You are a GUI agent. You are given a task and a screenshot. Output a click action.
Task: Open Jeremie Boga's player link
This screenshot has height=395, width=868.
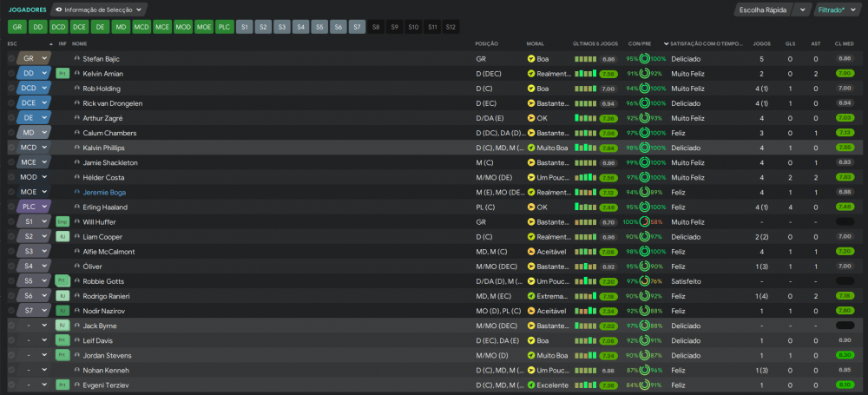tap(104, 192)
